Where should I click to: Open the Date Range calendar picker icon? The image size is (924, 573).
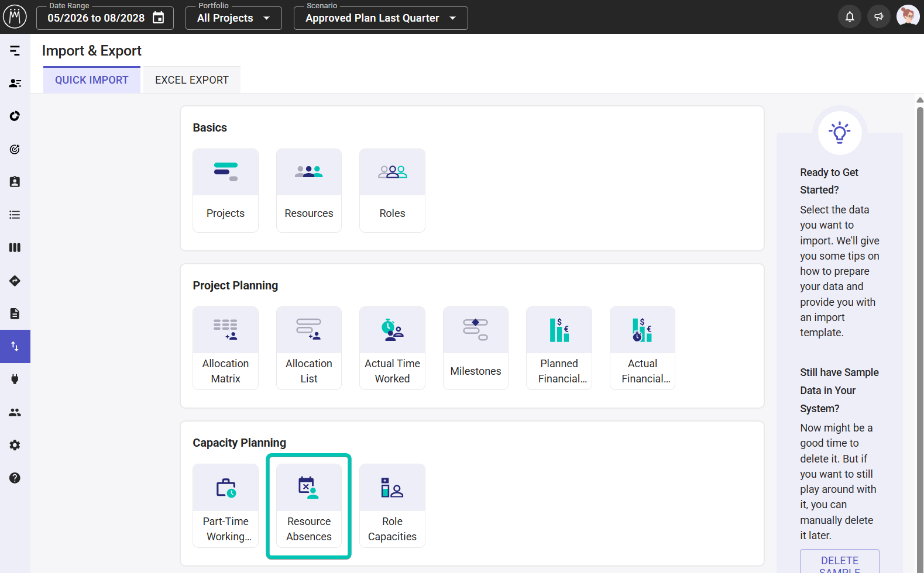(x=159, y=18)
